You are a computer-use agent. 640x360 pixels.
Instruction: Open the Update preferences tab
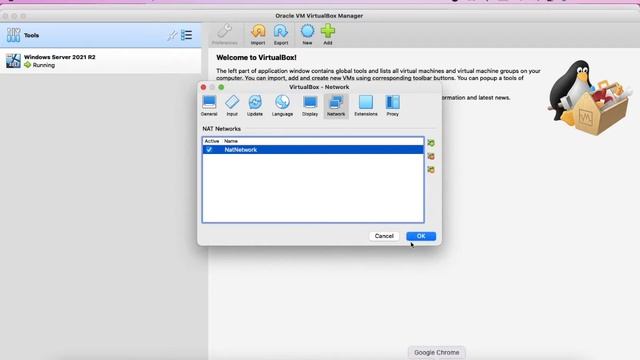[x=255, y=106]
